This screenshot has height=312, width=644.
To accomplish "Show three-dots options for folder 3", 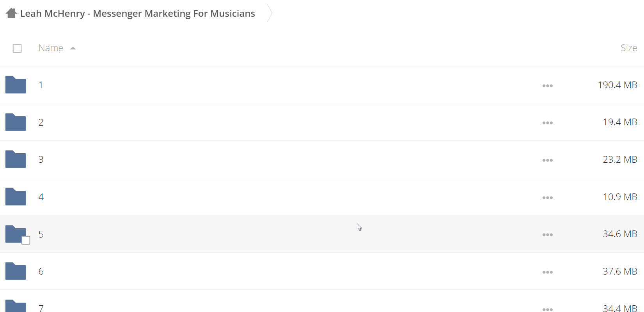I will (548, 160).
